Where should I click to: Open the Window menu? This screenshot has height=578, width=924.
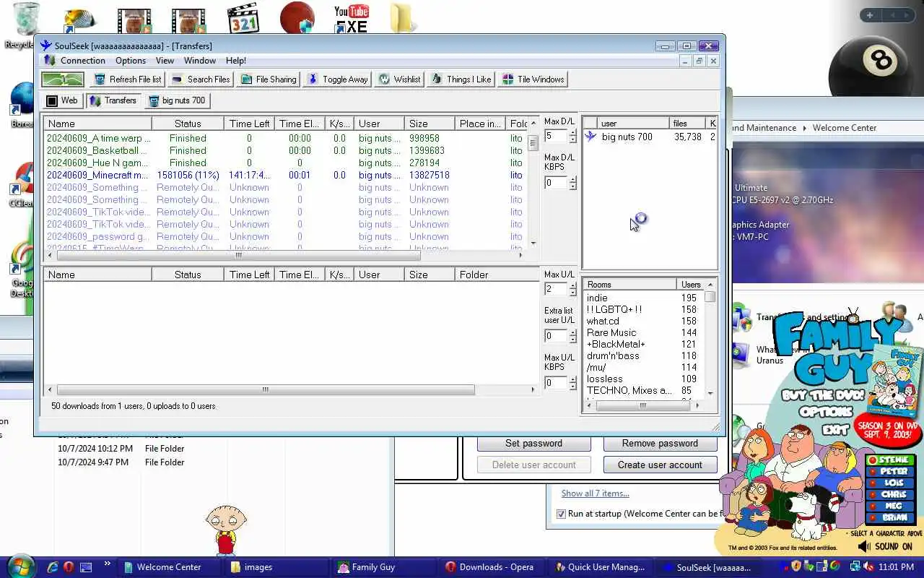pyautogui.click(x=200, y=61)
